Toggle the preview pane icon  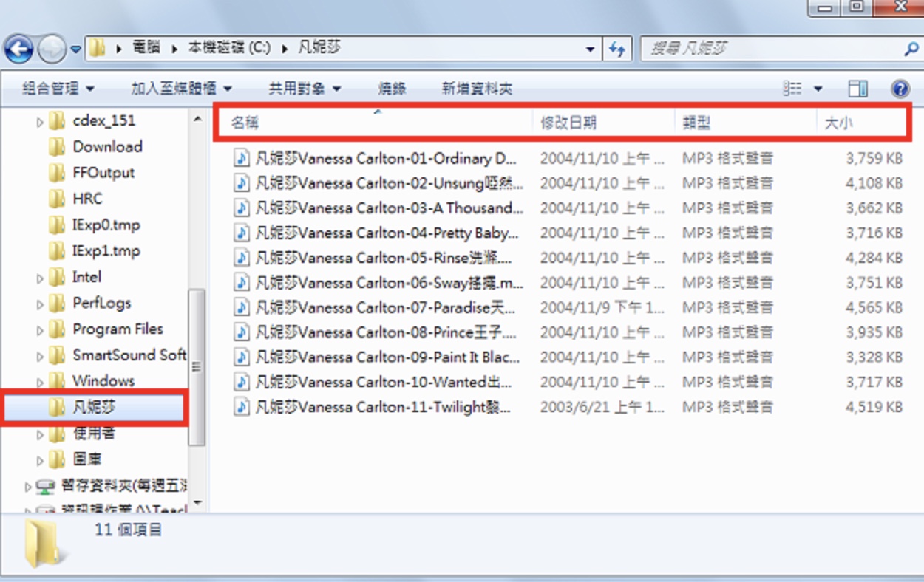[858, 89]
